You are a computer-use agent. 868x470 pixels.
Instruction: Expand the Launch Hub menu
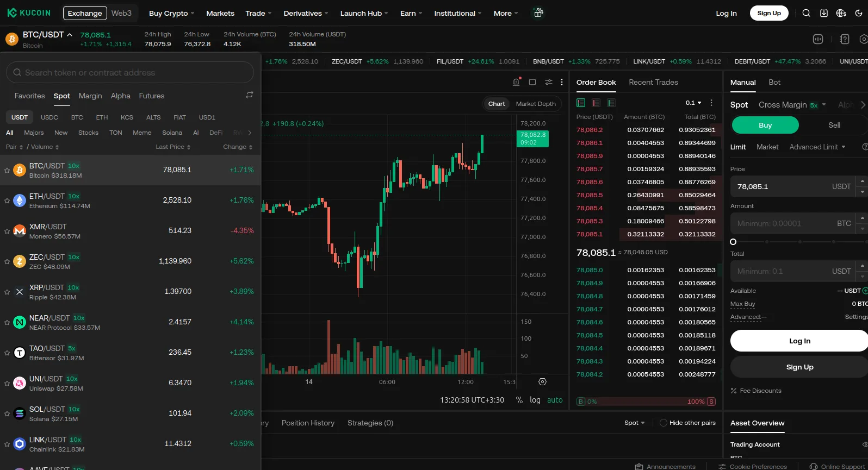(364, 13)
